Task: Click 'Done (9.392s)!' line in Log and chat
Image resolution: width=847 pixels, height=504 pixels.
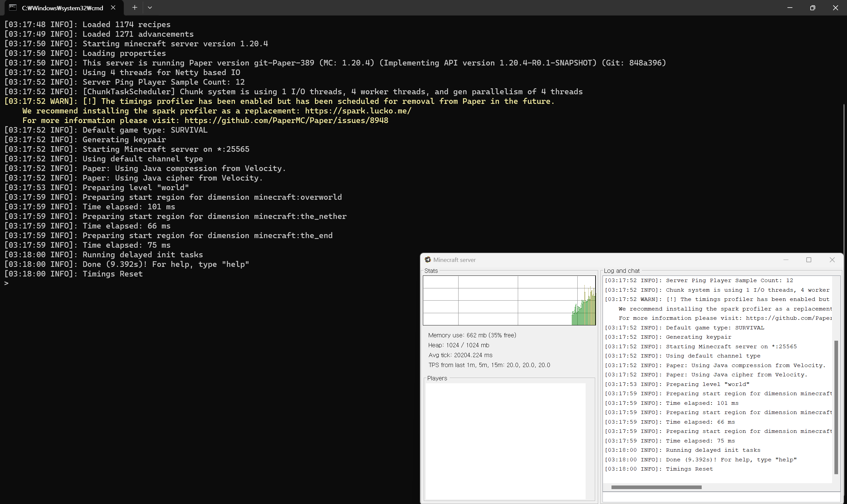Action: click(x=700, y=460)
